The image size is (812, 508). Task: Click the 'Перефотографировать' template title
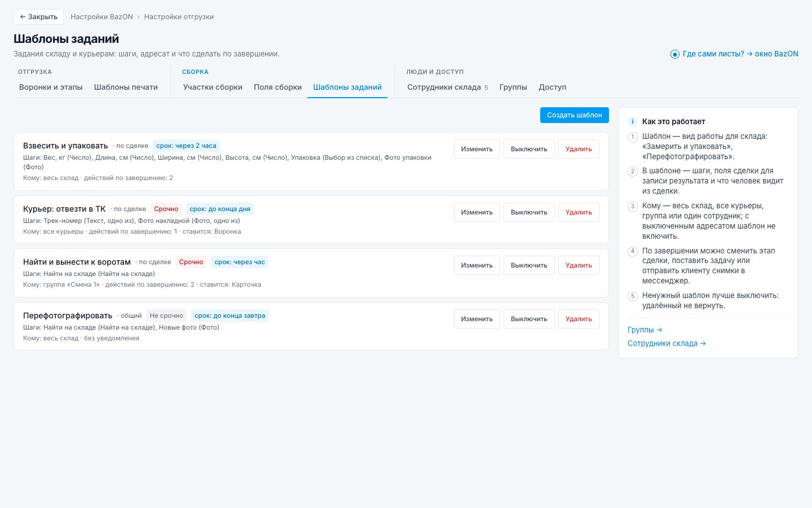[x=68, y=316]
